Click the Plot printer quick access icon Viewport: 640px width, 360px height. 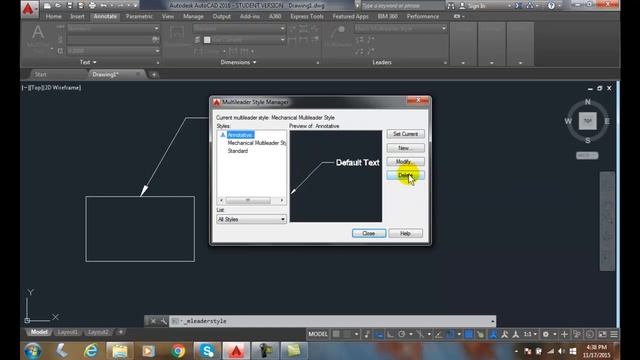point(92,6)
